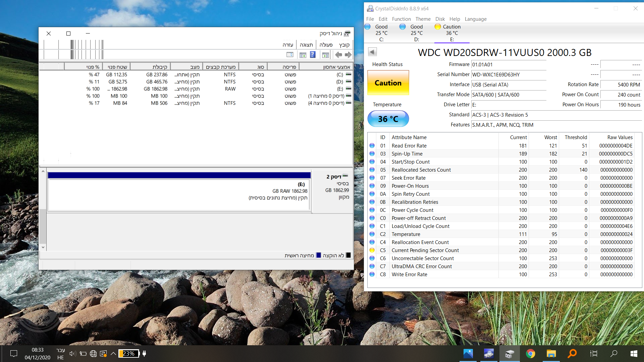The height and width of the screenshot is (362, 644).
Task: Click the Windows Update tray icon with orange dot
Action: point(103,354)
